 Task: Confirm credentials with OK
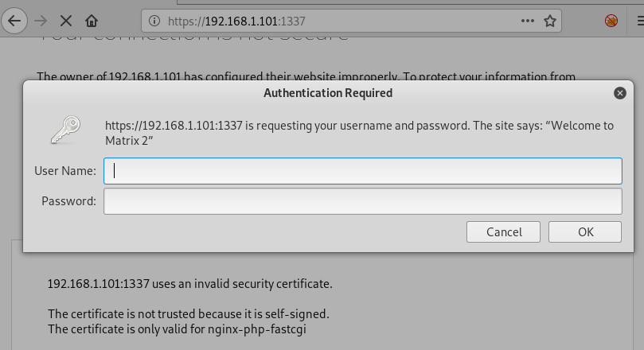585,232
